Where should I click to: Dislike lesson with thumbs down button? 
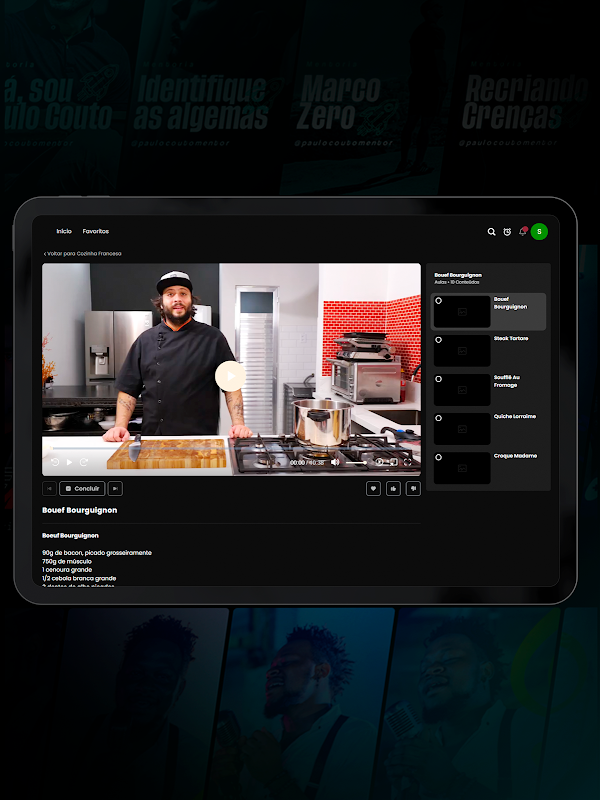413,489
